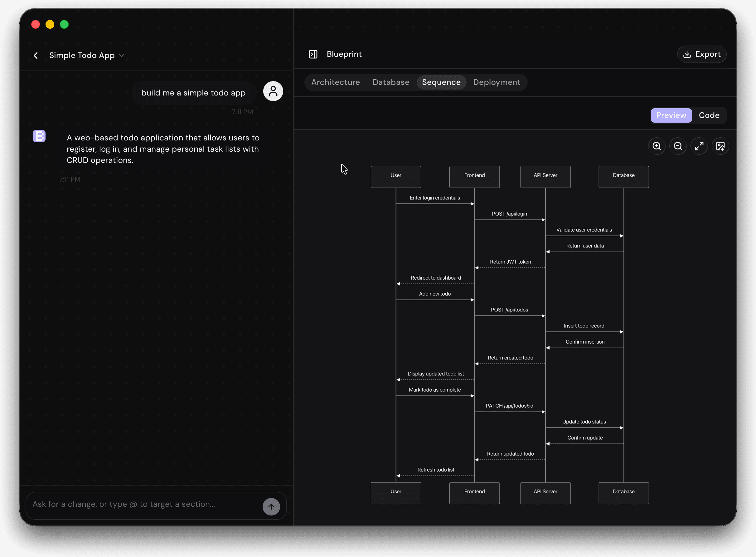Click 'Display updated todo list' label
756x557 pixels.
(436, 374)
